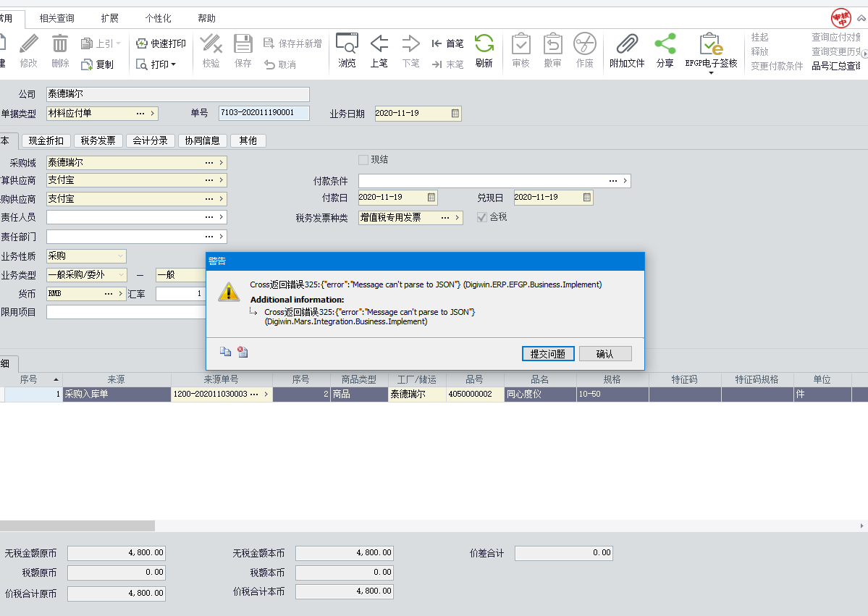Open the 帮助 menu
The image size is (868, 616).
click(x=206, y=18)
